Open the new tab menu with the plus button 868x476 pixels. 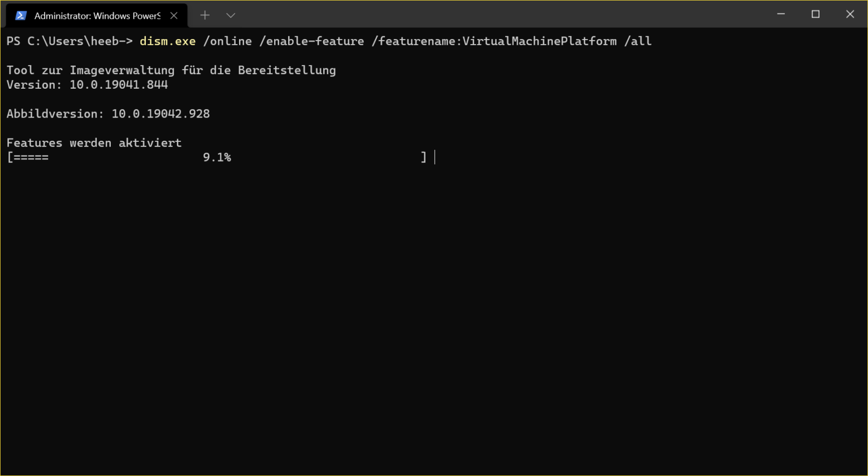pos(205,15)
